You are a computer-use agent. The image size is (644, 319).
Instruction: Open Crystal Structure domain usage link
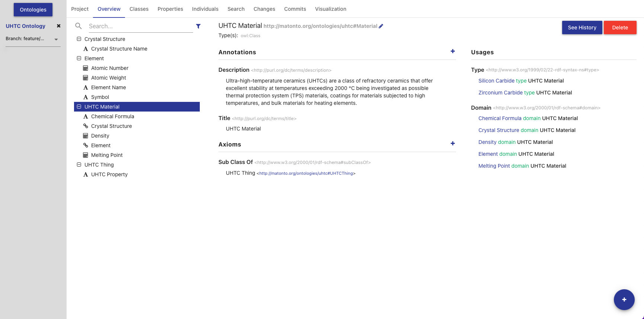(499, 130)
